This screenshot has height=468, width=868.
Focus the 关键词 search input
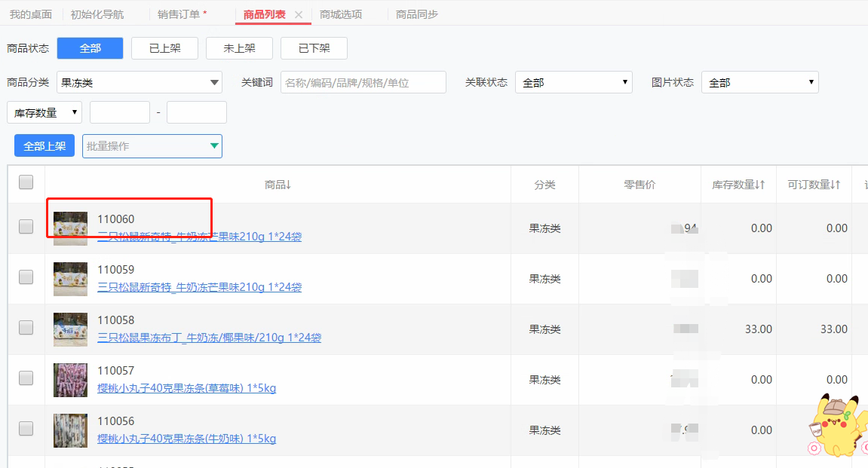click(x=363, y=82)
